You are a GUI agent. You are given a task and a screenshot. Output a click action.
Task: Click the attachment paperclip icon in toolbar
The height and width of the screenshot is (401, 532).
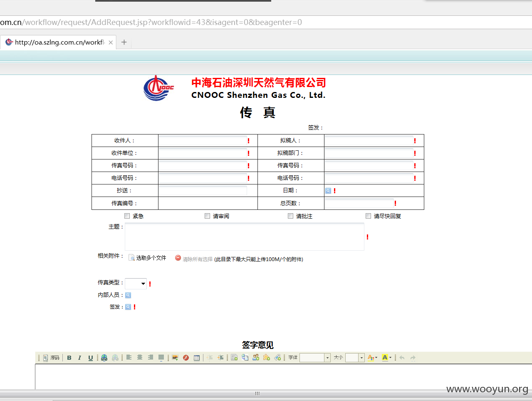(277, 358)
